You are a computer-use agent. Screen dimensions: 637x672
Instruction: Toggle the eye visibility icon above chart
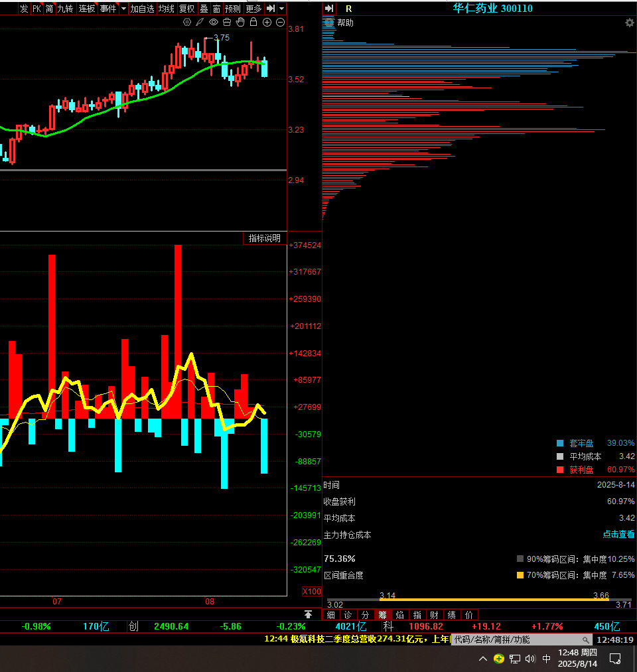[214, 23]
